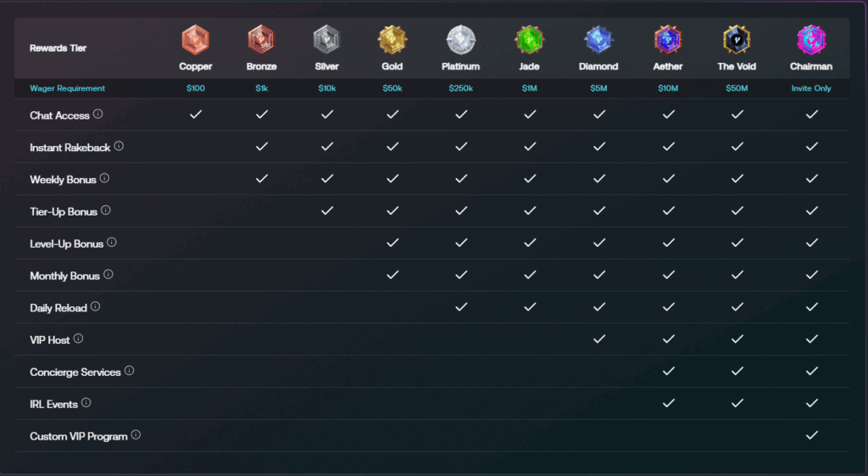The height and width of the screenshot is (476, 868).
Task: Click the Platinum tier column label
Action: (x=460, y=66)
